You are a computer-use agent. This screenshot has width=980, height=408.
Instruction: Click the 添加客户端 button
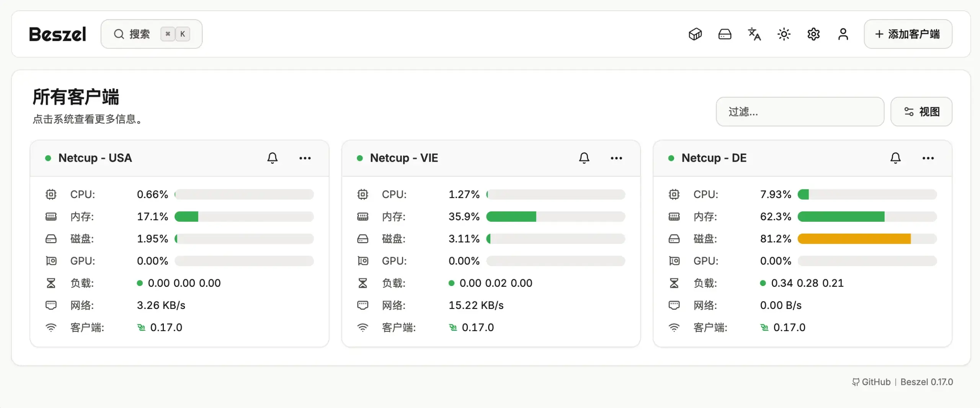(x=908, y=34)
